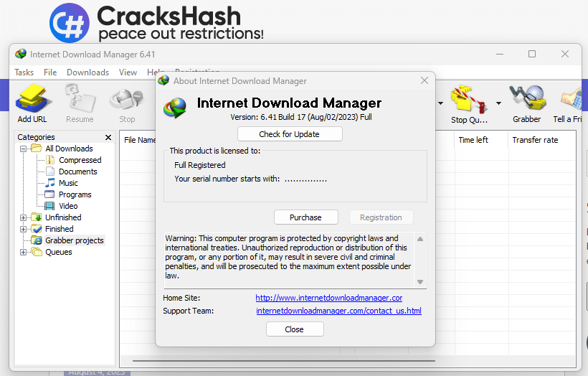Select the All Downloads category

69,149
